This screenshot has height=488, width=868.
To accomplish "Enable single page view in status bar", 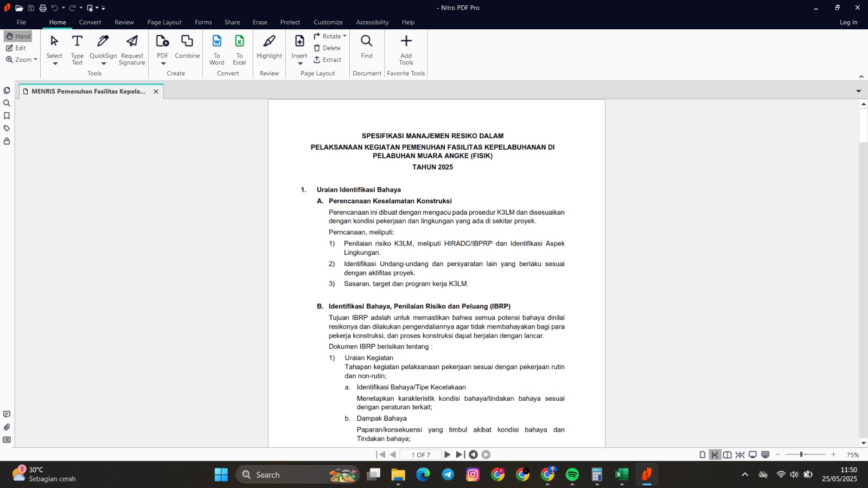I will click(702, 455).
